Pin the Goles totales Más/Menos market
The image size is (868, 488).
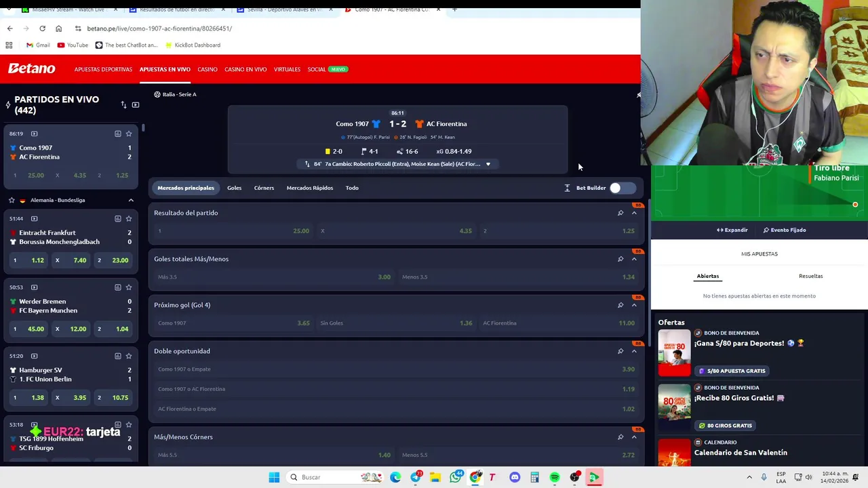[620, 259]
